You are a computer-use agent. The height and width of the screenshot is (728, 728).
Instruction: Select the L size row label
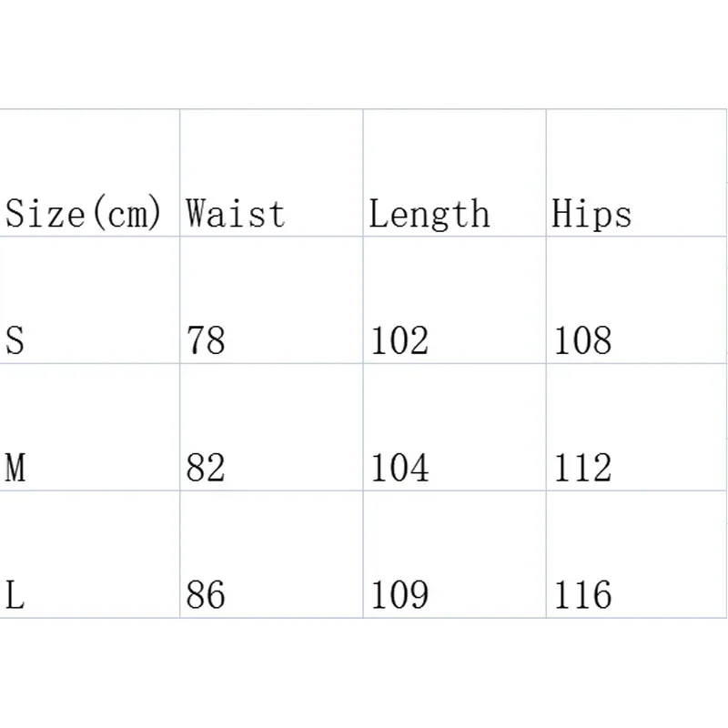(15, 596)
